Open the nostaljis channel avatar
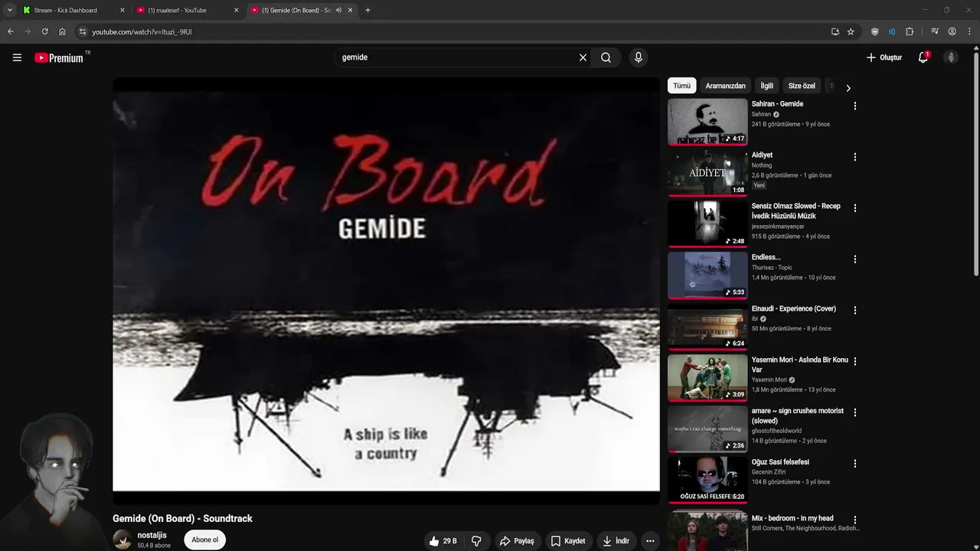980x551 pixels. (x=122, y=540)
